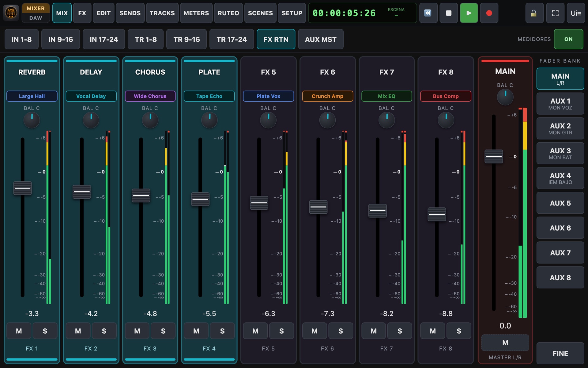Click the MAIN fader handle

(494, 156)
